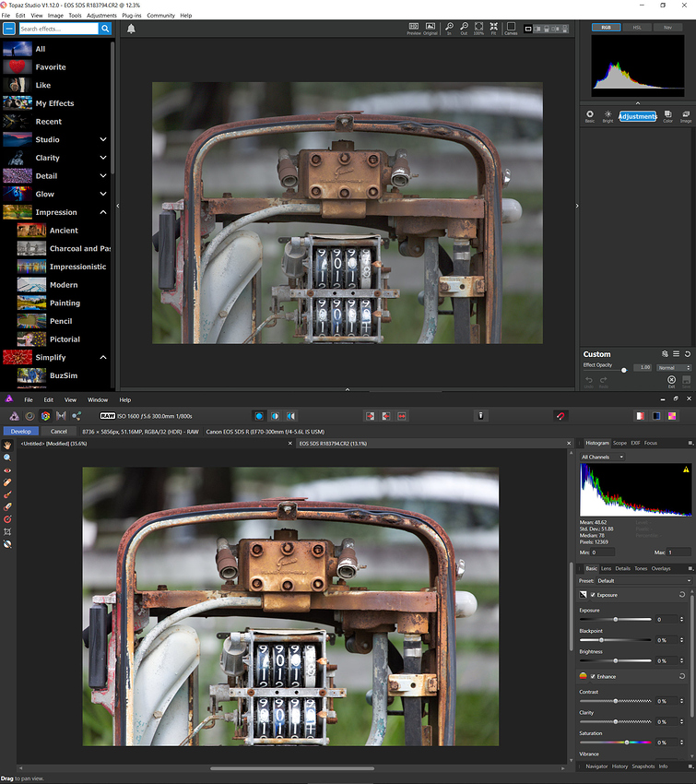
Task: Collapse the Impression effects category
Action: tap(103, 212)
